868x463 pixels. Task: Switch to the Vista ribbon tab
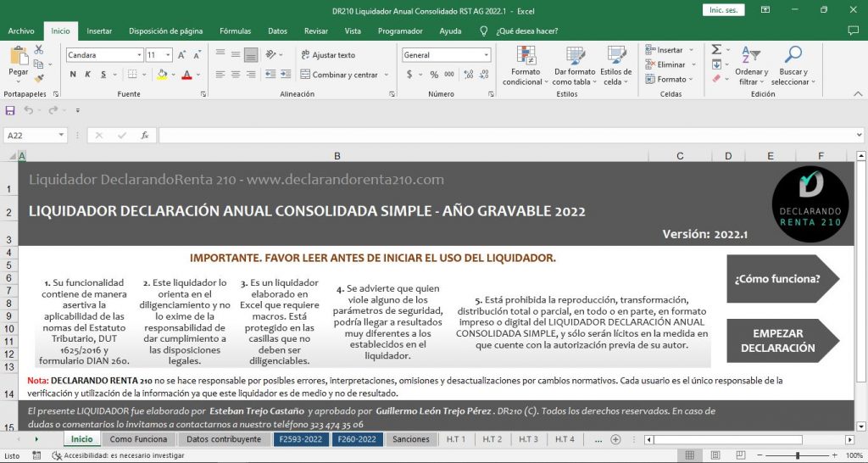(x=353, y=31)
